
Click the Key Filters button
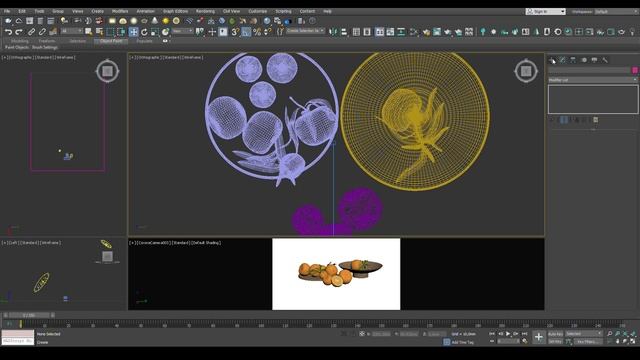click(x=588, y=341)
